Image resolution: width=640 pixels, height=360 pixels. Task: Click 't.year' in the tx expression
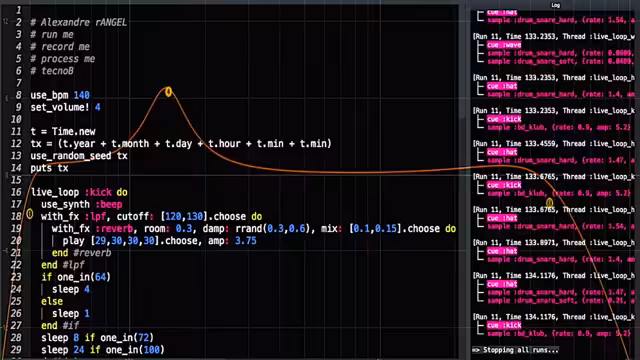click(x=78, y=144)
